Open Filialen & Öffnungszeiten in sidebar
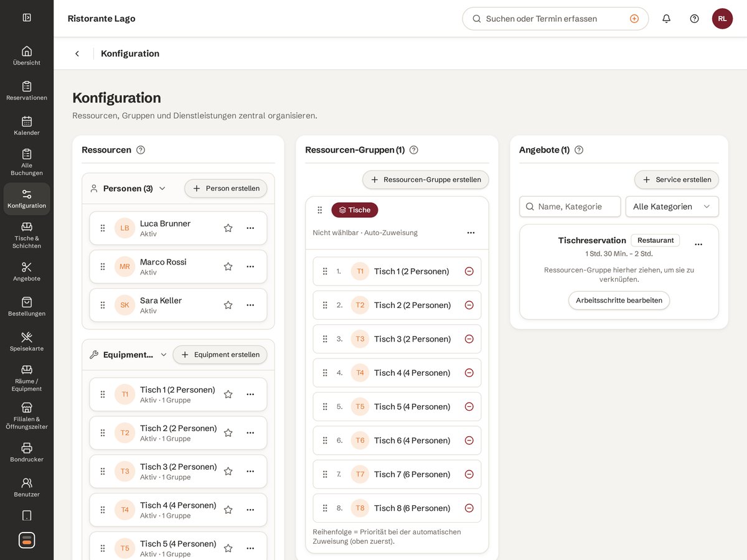747x560 pixels. (x=27, y=415)
